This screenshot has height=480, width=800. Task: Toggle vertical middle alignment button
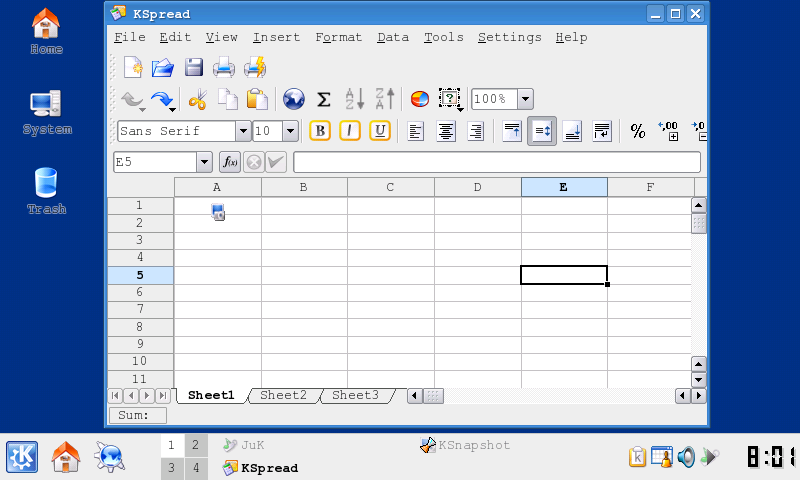542,132
